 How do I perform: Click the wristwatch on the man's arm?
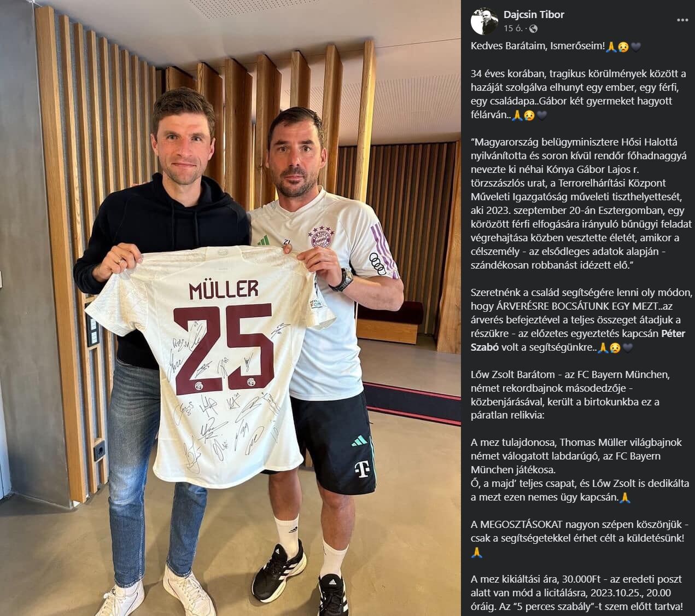343,279
